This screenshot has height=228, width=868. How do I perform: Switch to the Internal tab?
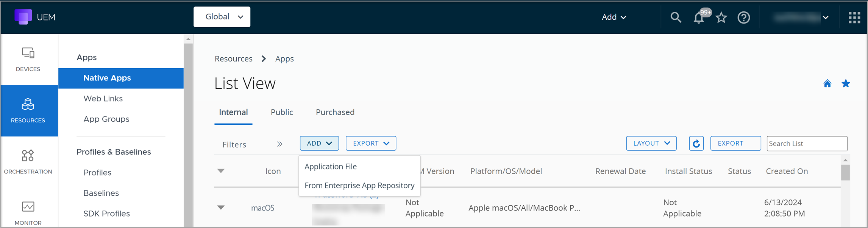tap(233, 112)
